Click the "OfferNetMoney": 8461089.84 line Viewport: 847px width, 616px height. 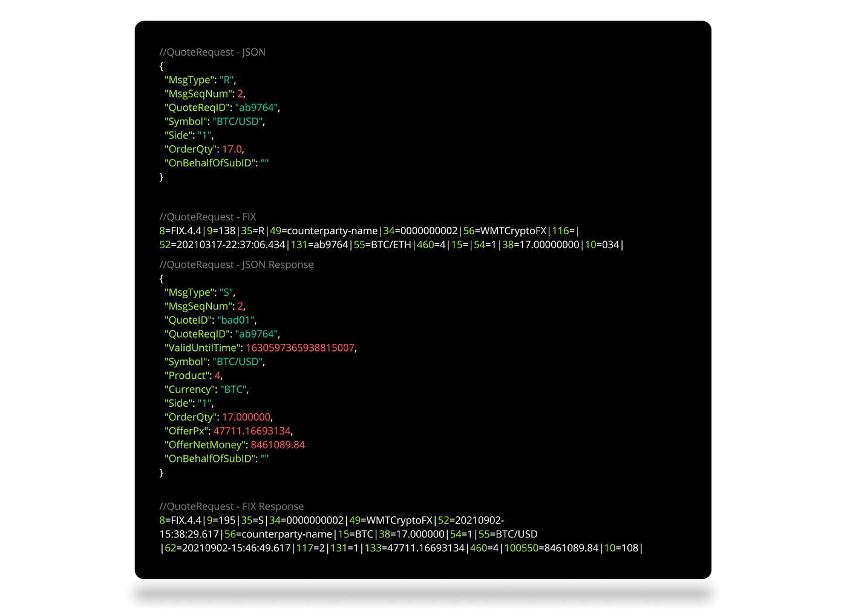click(x=235, y=445)
